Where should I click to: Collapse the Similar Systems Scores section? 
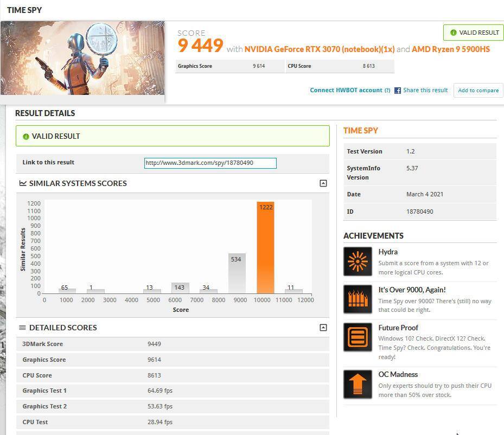coord(323,183)
